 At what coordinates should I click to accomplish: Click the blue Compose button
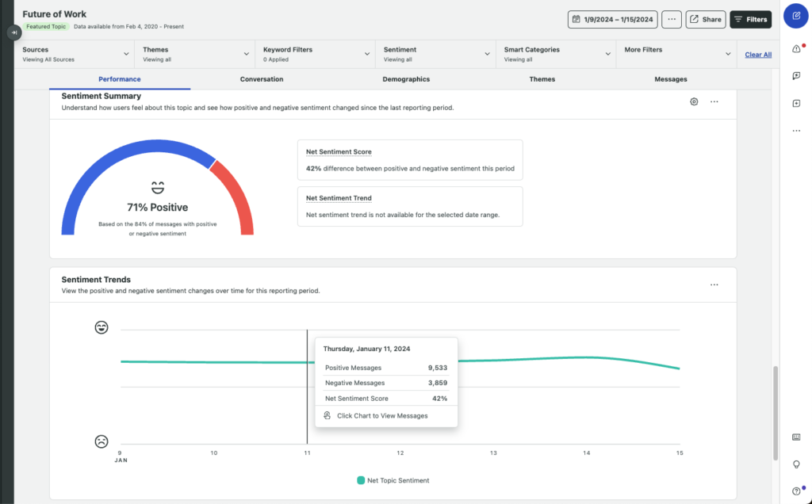[796, 16]
